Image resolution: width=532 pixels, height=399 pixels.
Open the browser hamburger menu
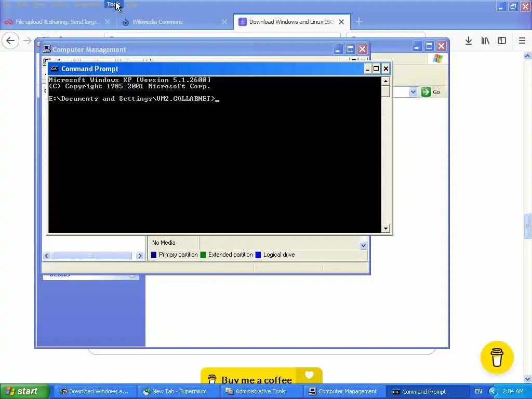point(522,41)
